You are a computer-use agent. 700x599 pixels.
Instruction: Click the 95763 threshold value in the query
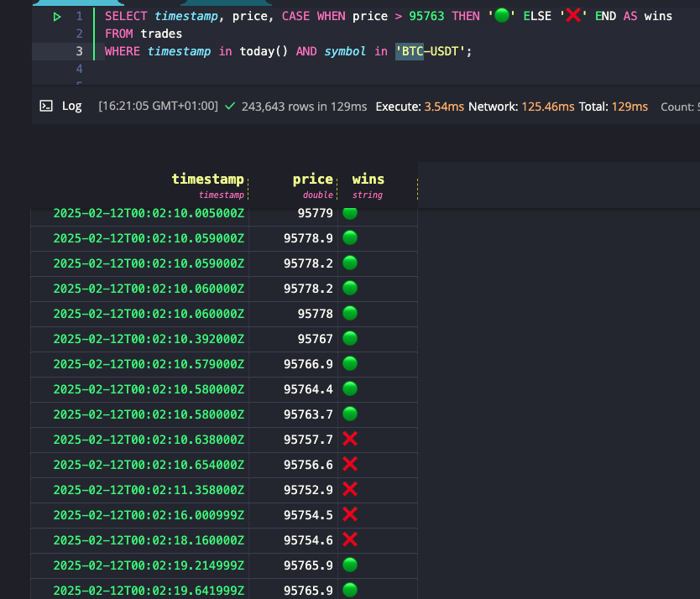(x=426, y=17)
